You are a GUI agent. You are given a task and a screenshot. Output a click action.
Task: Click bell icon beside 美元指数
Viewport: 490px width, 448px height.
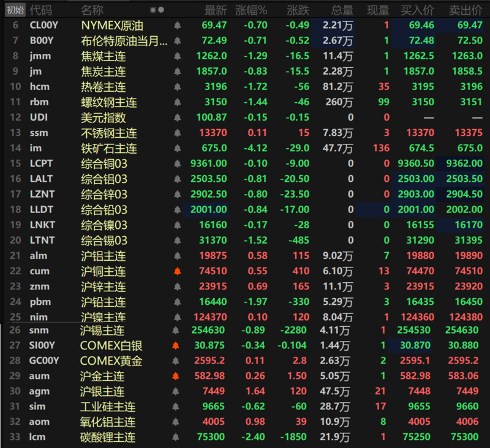pyautogui.click(x=177, y=118)
